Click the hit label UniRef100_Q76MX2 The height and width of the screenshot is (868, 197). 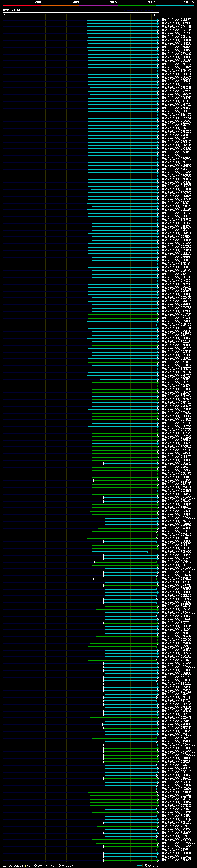click(177, 440)
